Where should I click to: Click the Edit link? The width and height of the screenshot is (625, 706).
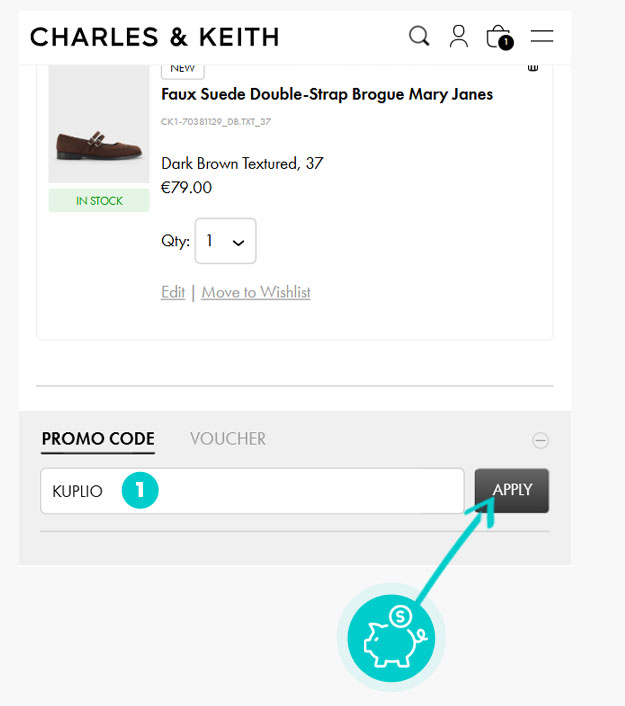pos(173,292)
